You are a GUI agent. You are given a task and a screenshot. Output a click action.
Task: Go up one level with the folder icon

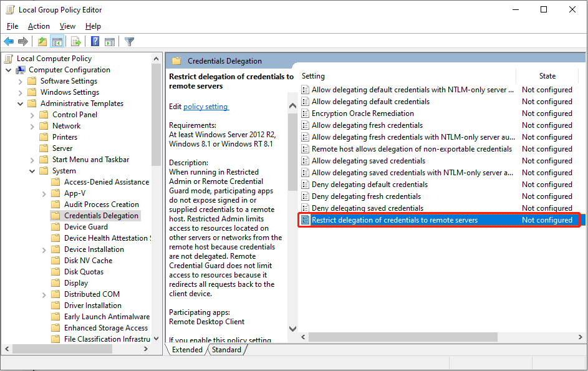coord(41,41)
